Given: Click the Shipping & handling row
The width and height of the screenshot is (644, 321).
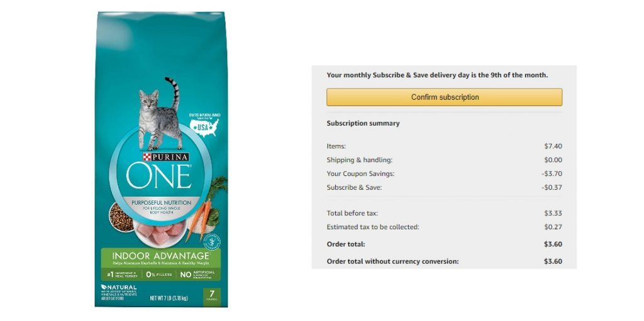Looking at the screenshot, I should [x=445, y=160].
